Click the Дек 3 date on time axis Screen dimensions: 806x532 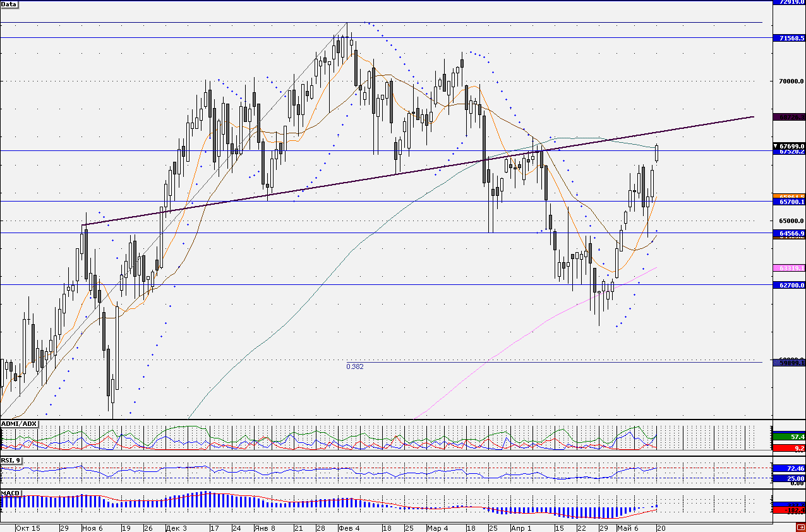click(176, 528)
